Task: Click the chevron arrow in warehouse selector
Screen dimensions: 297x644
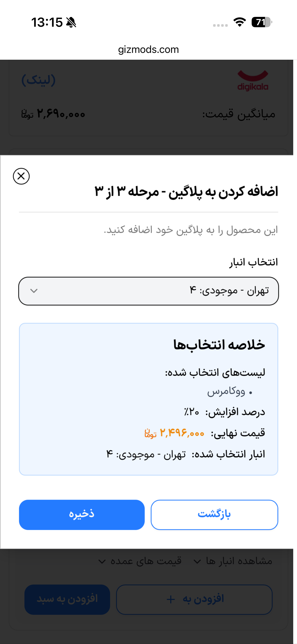Action: (34, 291)
